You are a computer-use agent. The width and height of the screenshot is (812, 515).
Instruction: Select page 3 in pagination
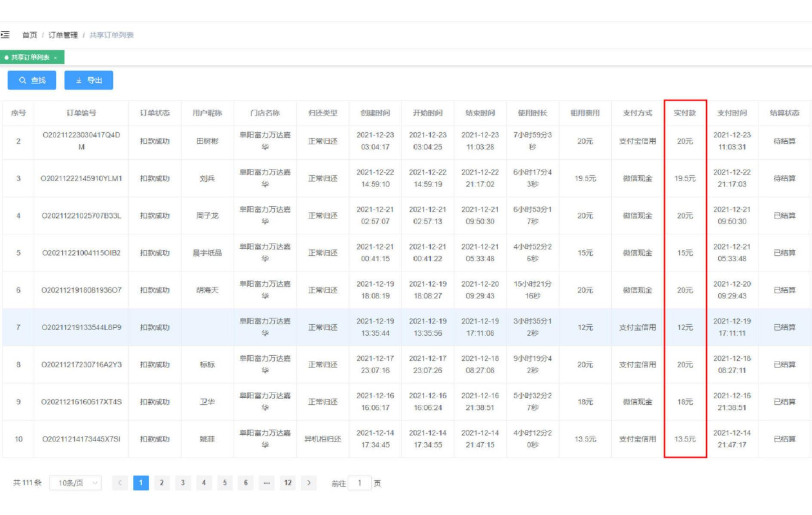click(x=183, y=483)
